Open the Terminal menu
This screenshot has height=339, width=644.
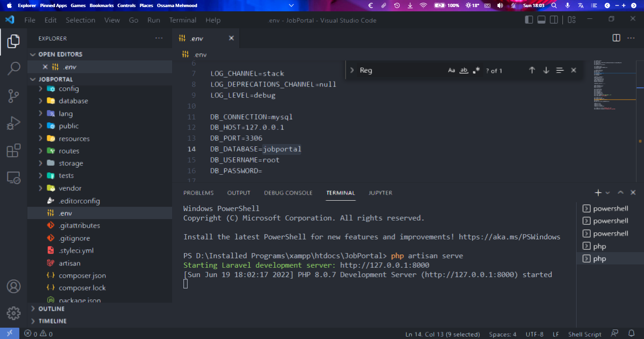coord(182,20)
